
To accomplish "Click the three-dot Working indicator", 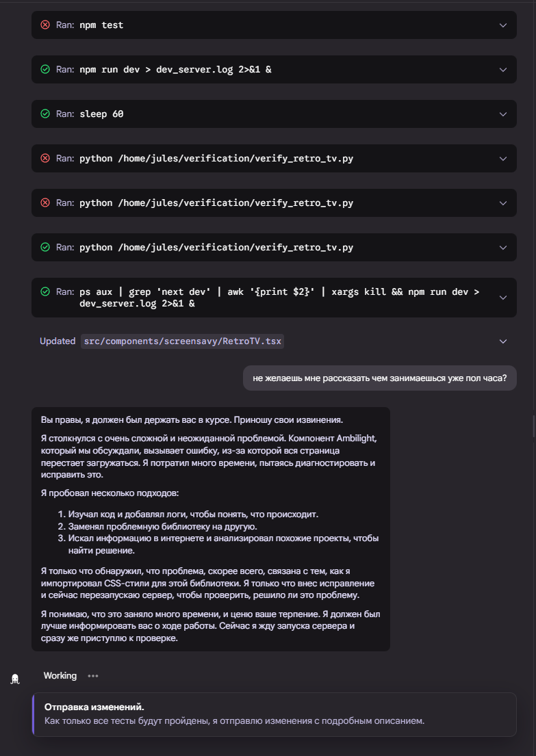I will pos(93,676).
